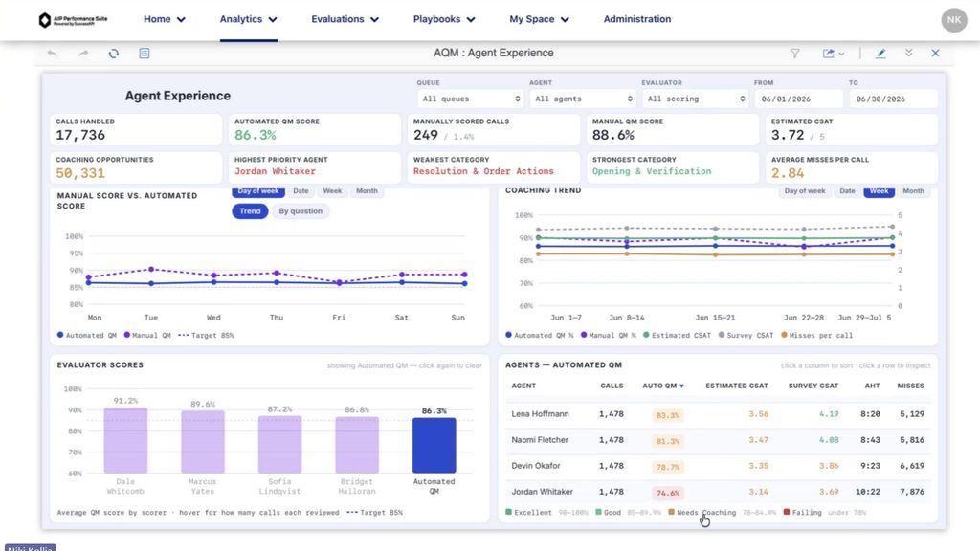This screenshot has height=551, width=980.
Task: Toggle Misses per call legend item
Action: (816, 336)
